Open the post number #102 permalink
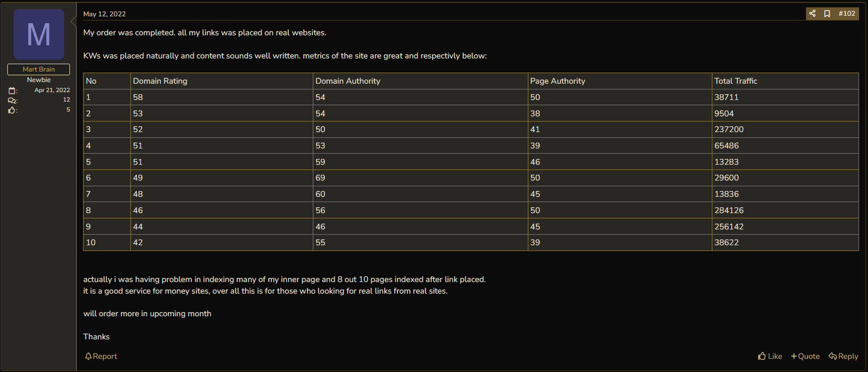Image resolution: width=868 pixels, height=372 pixels. 846,14
